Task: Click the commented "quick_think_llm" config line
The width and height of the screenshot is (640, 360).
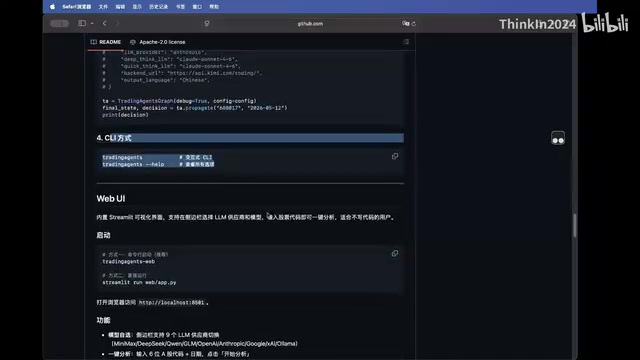Action: coord(171,66)
